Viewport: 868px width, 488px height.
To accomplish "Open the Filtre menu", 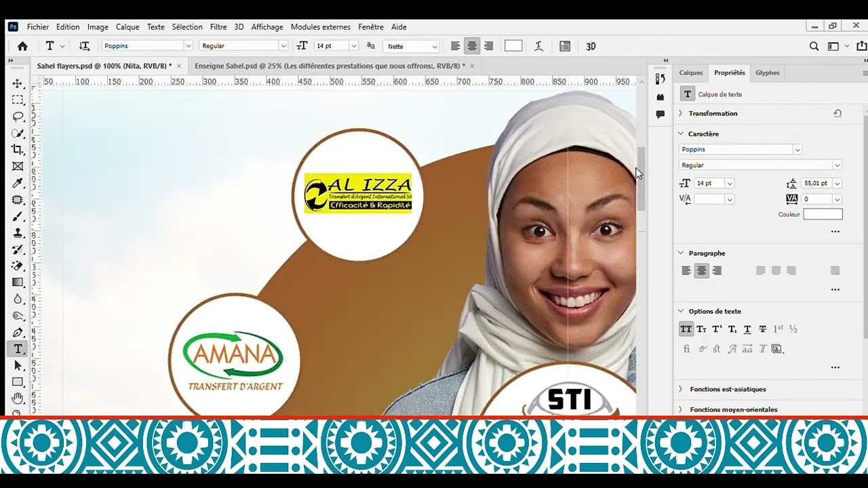I will click(218, 27).
